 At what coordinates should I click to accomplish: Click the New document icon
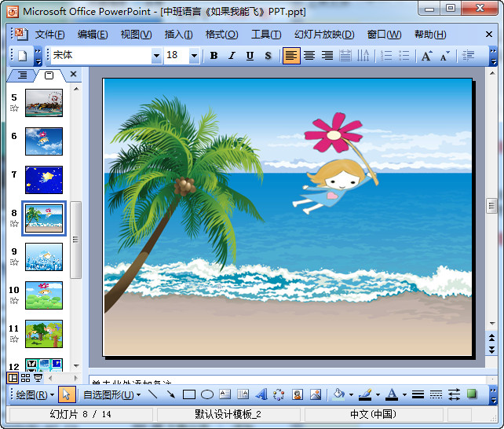click(22, 56)
